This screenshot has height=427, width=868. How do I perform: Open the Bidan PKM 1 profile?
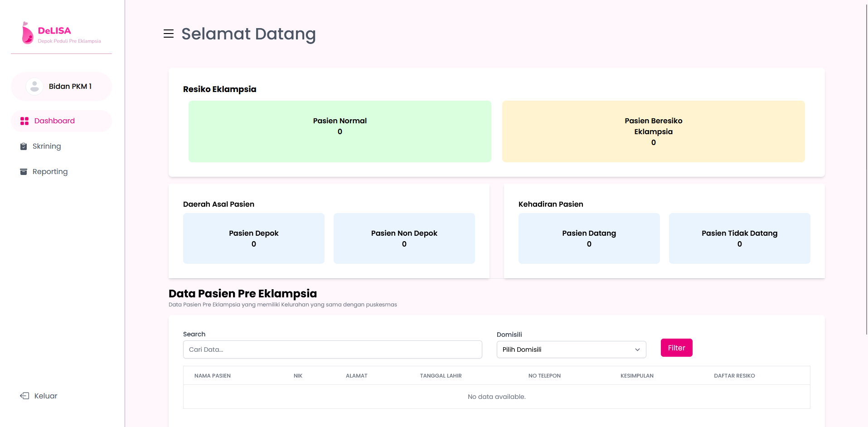pos(61,87)
